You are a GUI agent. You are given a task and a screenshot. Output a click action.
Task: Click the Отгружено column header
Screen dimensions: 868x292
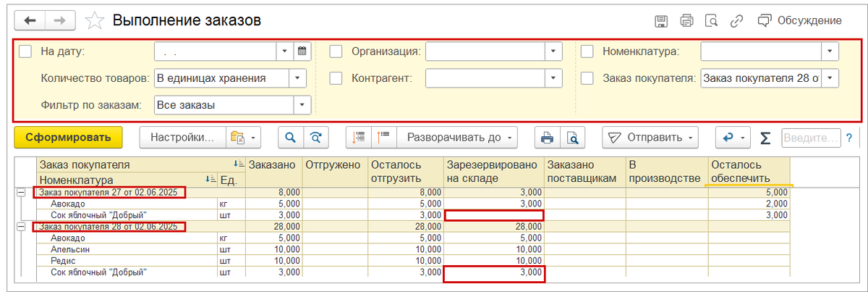[334, 172]
